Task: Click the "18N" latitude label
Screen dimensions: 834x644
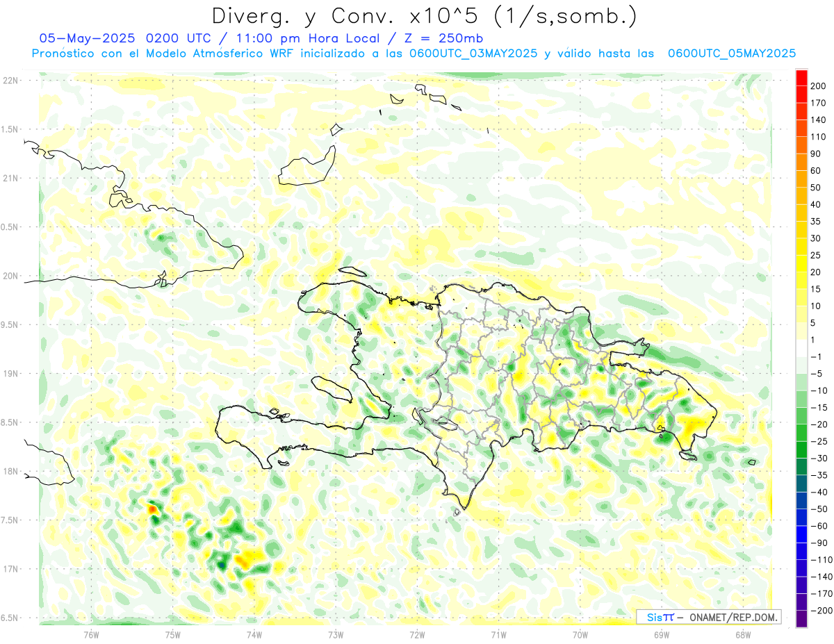Action: (x=10, y=472)
